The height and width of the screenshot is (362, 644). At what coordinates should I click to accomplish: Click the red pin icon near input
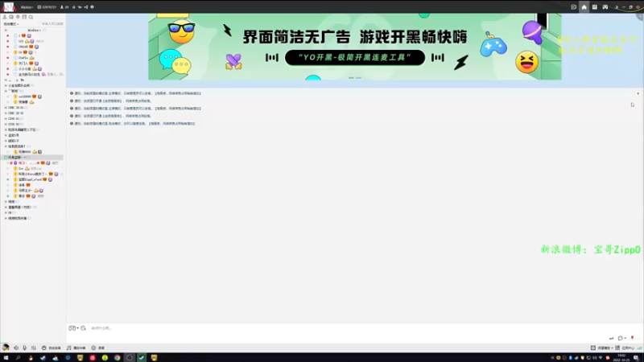[632, 338]
